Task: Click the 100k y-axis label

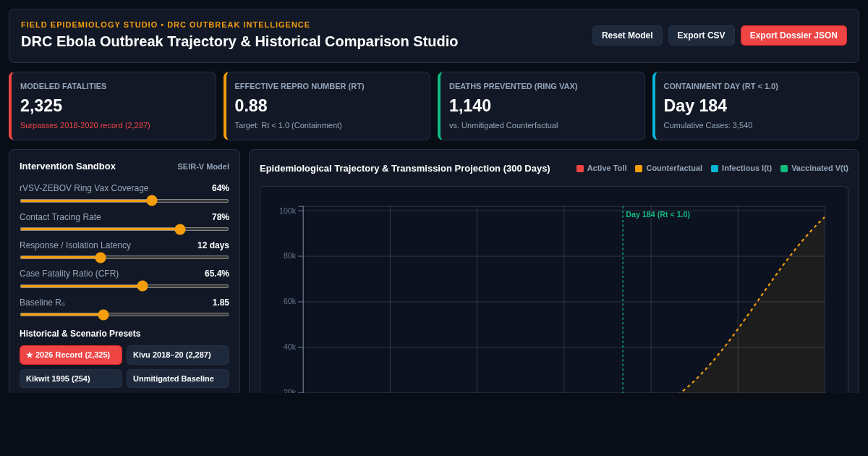Action: tap(288, 211)
